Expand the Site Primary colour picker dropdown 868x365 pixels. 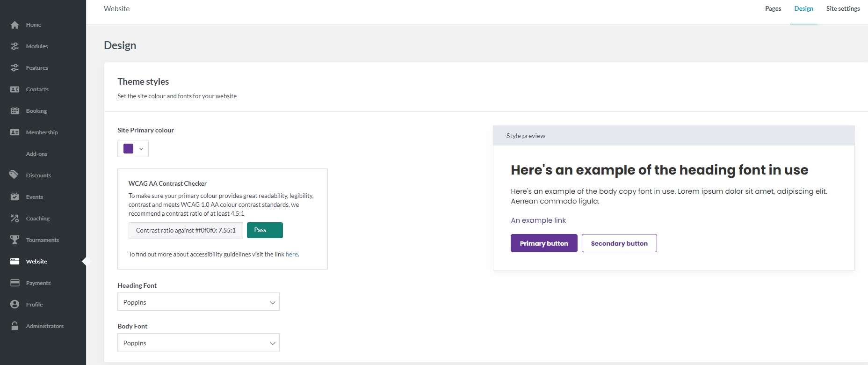click(141, 149)
